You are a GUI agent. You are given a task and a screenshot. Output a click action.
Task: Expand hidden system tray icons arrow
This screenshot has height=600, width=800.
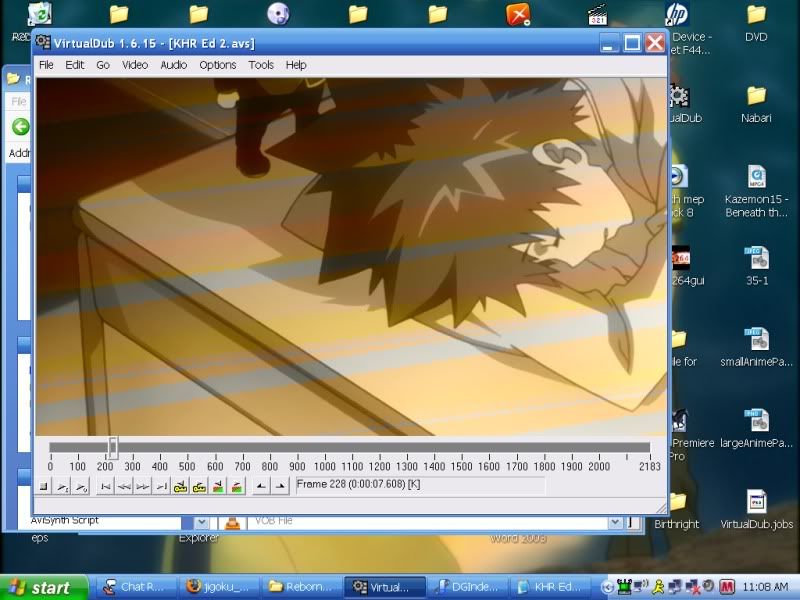(607, 587)
